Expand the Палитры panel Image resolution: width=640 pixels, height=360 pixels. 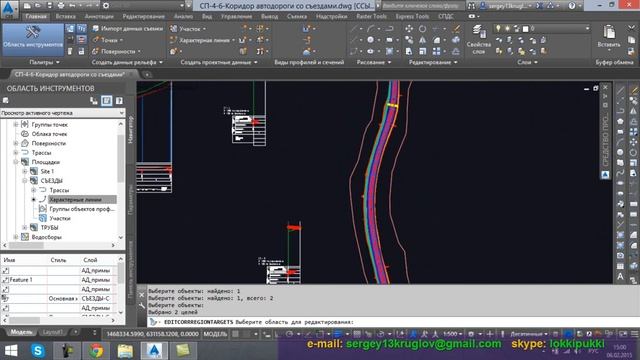coord(44,62)
